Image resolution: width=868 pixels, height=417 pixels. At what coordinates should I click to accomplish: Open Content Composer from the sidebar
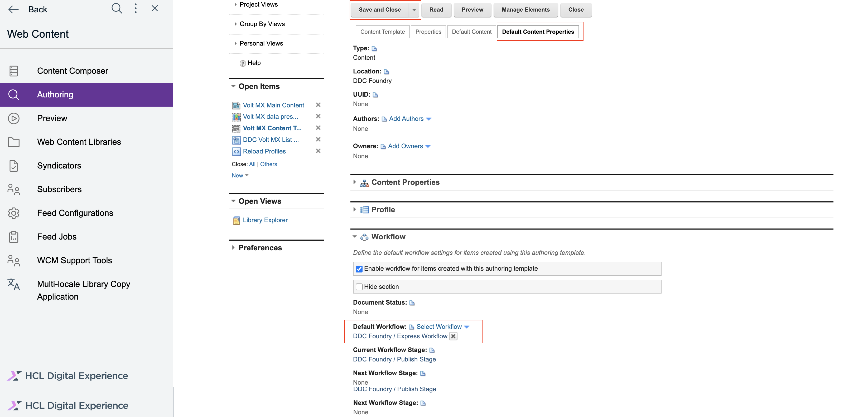click(14, 71)
